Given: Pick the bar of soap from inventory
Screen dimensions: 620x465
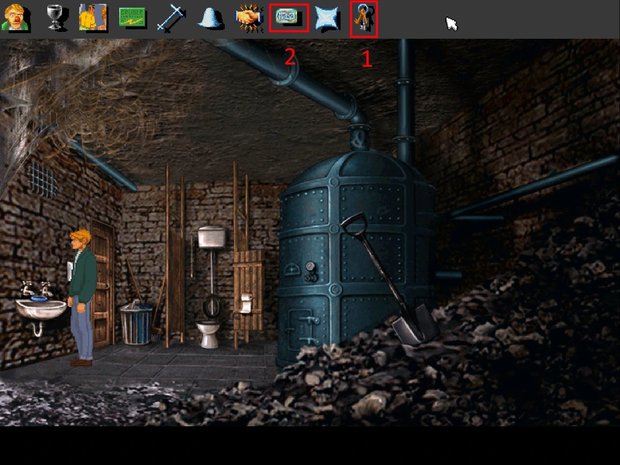Looking at the screenshot, I should (289, 18).
